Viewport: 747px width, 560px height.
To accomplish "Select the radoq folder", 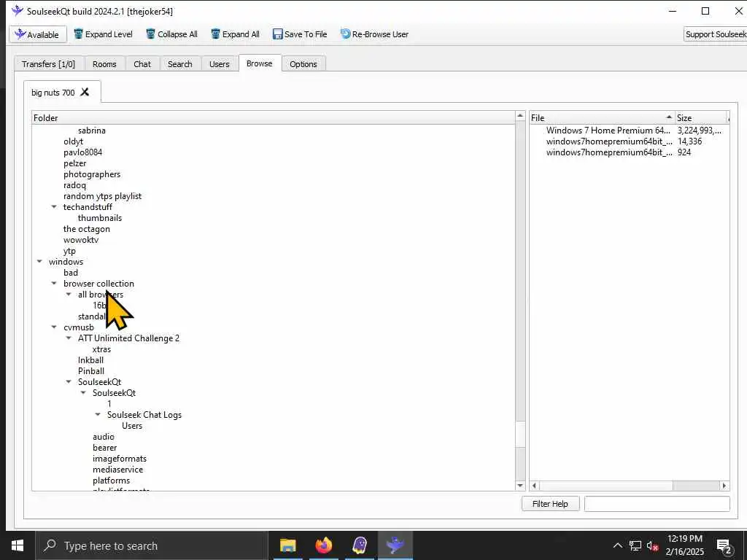I will [75, 185].
